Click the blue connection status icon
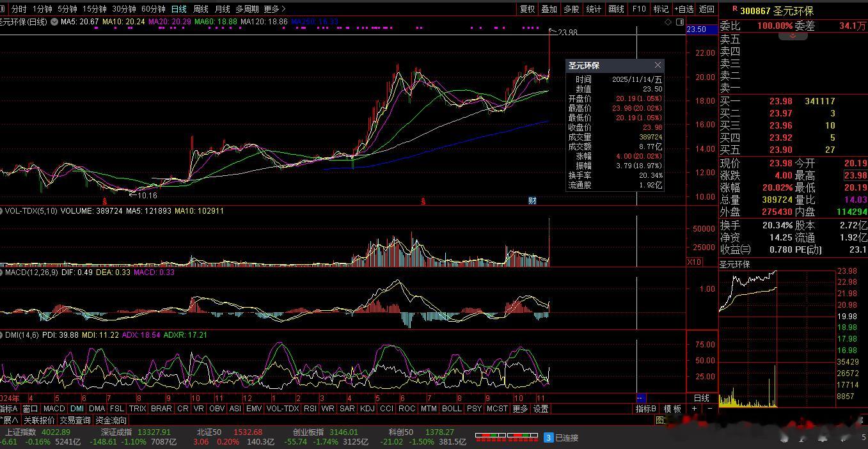This screenshot has width=868, height=449. click(x=548, y=437)
